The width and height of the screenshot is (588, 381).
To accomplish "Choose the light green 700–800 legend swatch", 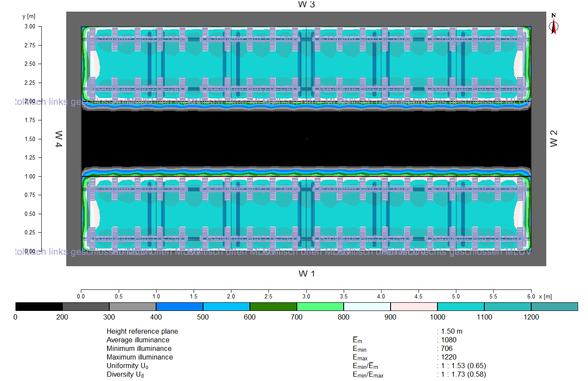I will (x=320, y=307).
